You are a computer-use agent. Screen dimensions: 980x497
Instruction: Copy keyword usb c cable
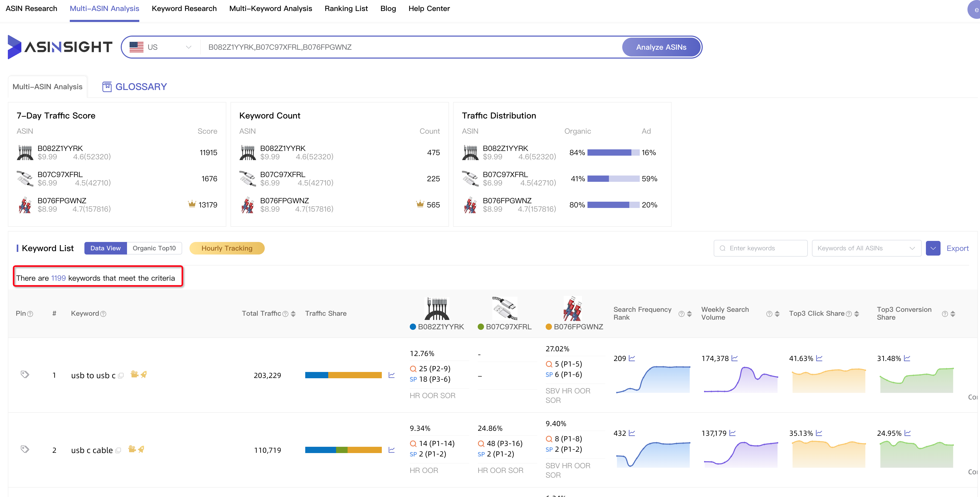pos(118,450)
